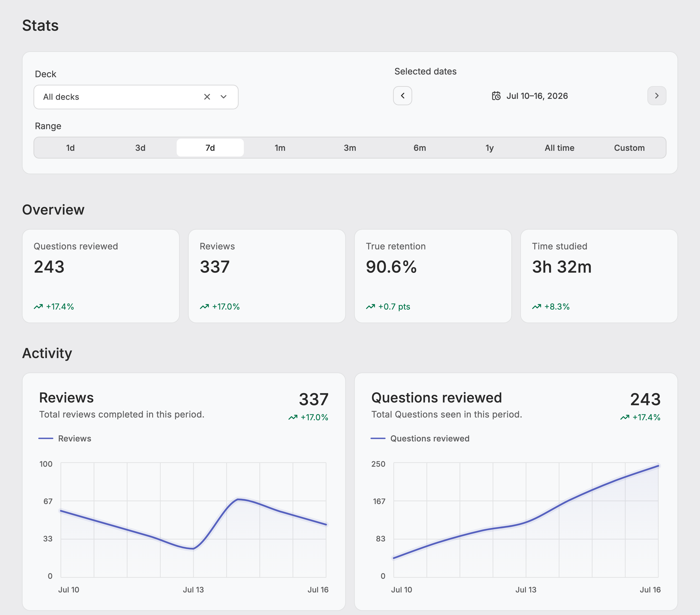Select the 1d range
The image size is (700, 615).
click(70, 148)
